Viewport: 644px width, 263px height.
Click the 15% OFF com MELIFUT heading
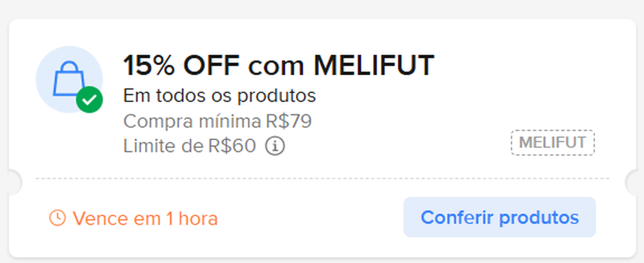click(x=278, y=66)
